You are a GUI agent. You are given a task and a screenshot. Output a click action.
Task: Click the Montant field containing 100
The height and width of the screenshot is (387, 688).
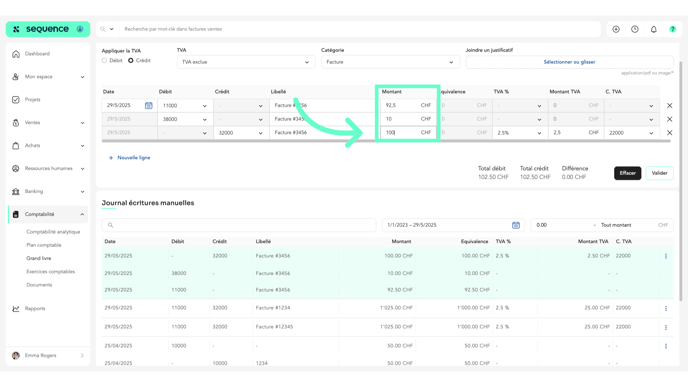pyautogui.click(x=407, y=133)
